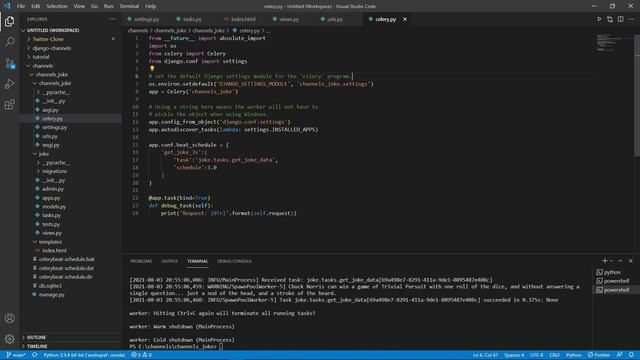Click the notifications bell in status bar

click(x=631, y=355)
